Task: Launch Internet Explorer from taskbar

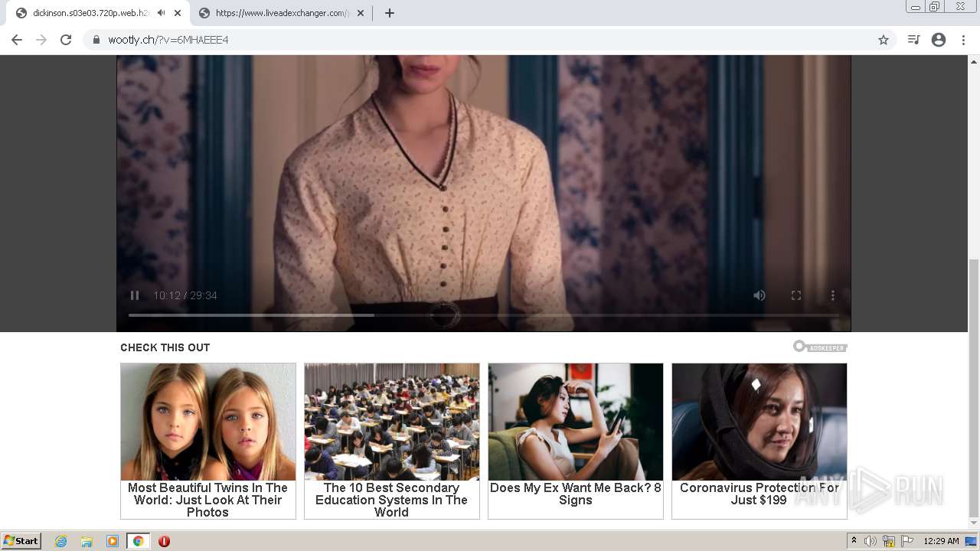Action: click(61, 541)
